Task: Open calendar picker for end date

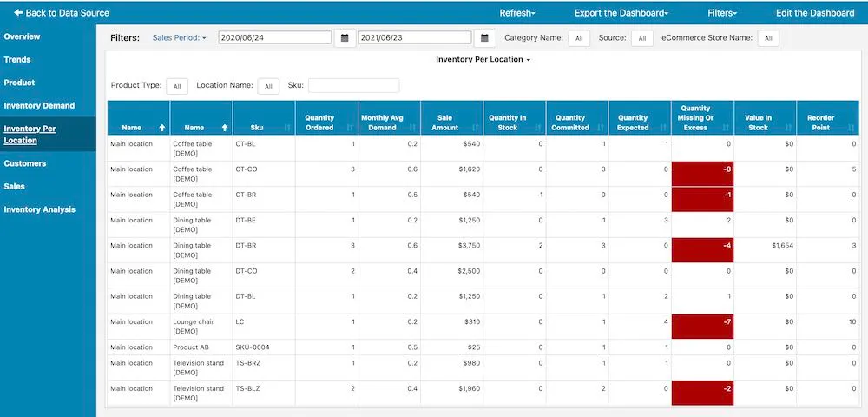Action: [x=484, y=38]
